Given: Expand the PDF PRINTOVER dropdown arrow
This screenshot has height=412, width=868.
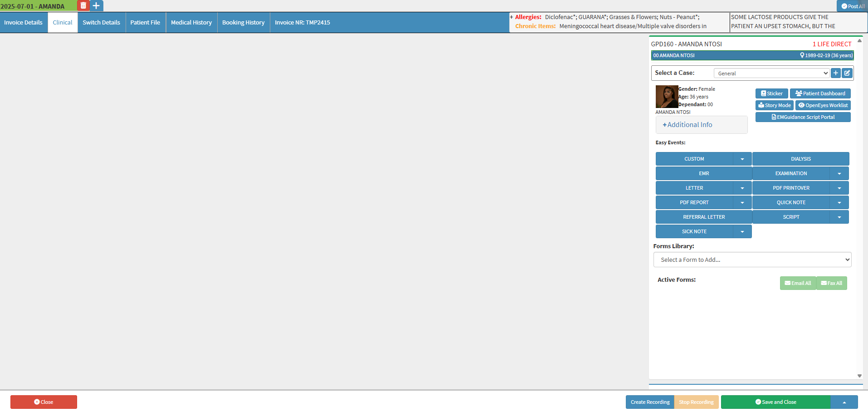Looking at the screenshot, I should point(839,188).
